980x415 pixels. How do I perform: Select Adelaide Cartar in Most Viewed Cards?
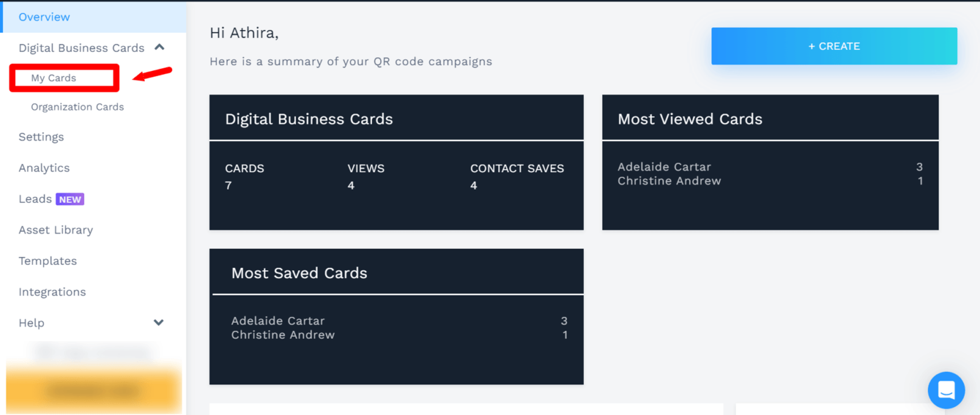coord(664,166)
